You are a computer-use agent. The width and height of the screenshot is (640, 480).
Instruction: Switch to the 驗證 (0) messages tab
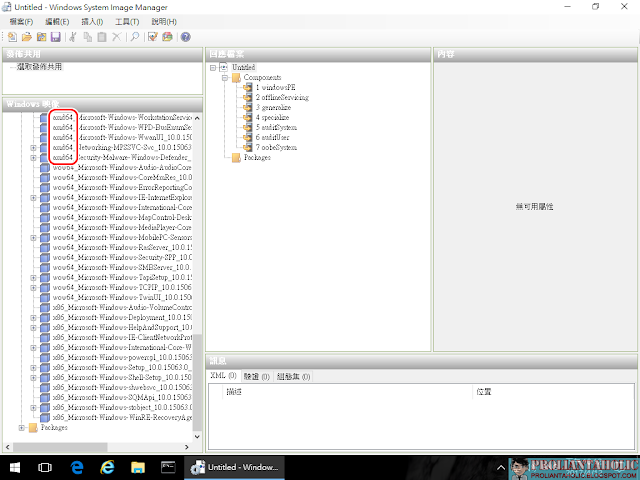point(257,376)
